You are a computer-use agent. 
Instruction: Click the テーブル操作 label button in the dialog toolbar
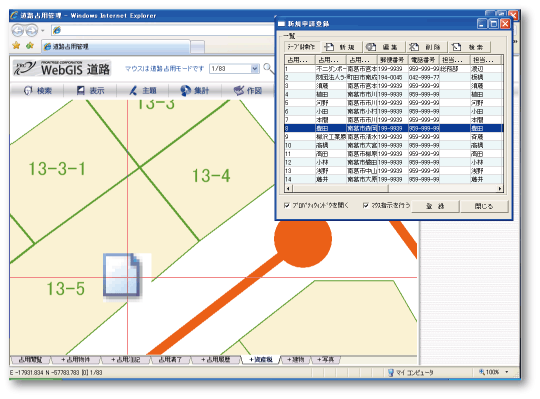click(301, 47)
